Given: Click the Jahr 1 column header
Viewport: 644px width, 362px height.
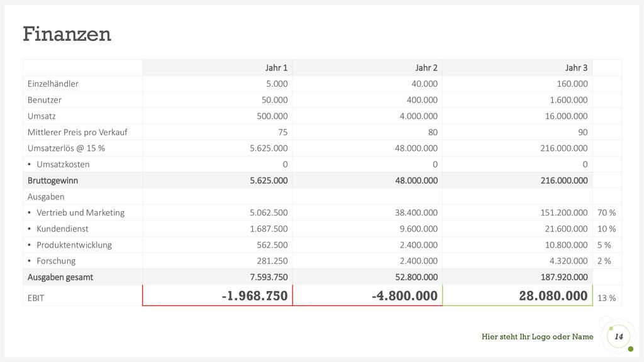Looking at the screenshot, I should 276,68.
